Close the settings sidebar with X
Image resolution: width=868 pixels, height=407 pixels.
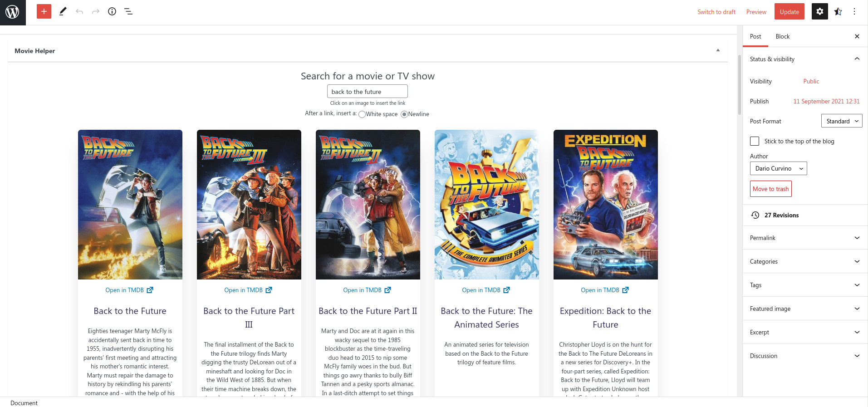[x=857, y=36]
